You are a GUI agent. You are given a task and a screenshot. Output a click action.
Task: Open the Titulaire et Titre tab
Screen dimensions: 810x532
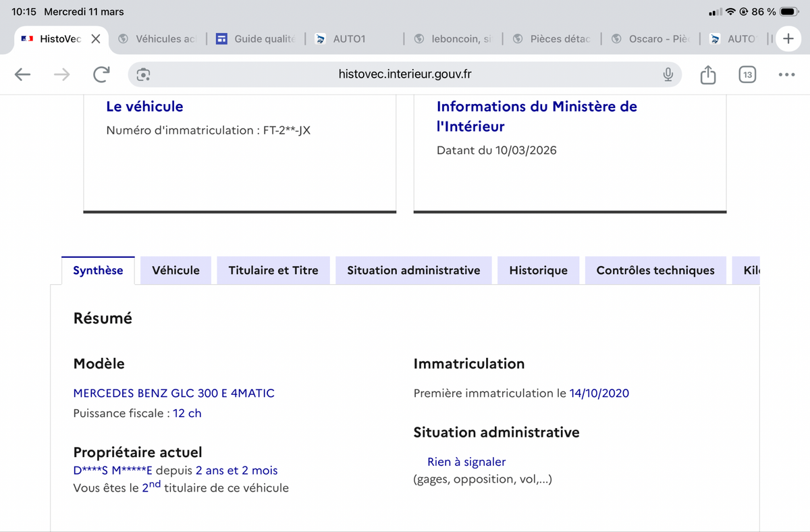(x=273, y=270)
